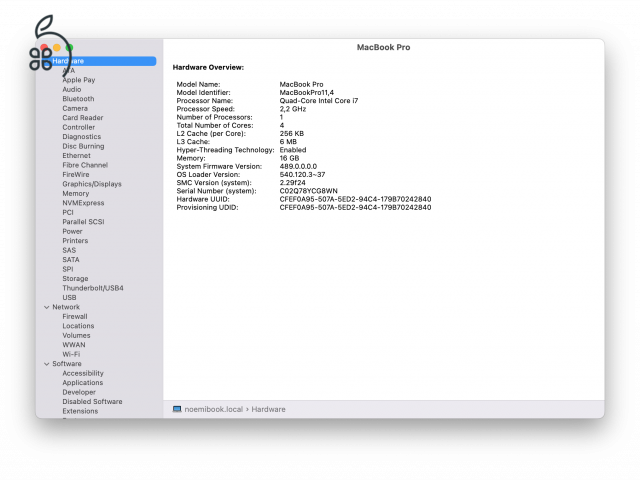Collapse the Network section chevron
The width and height of the screenshot is (640, 480).
(x=46, y=307)
